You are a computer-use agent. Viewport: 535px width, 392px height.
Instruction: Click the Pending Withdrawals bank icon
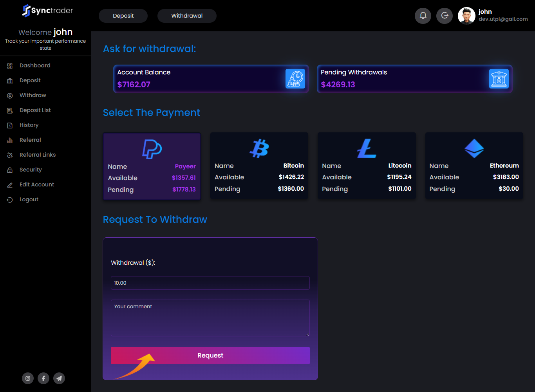click(x=499, y=79)
